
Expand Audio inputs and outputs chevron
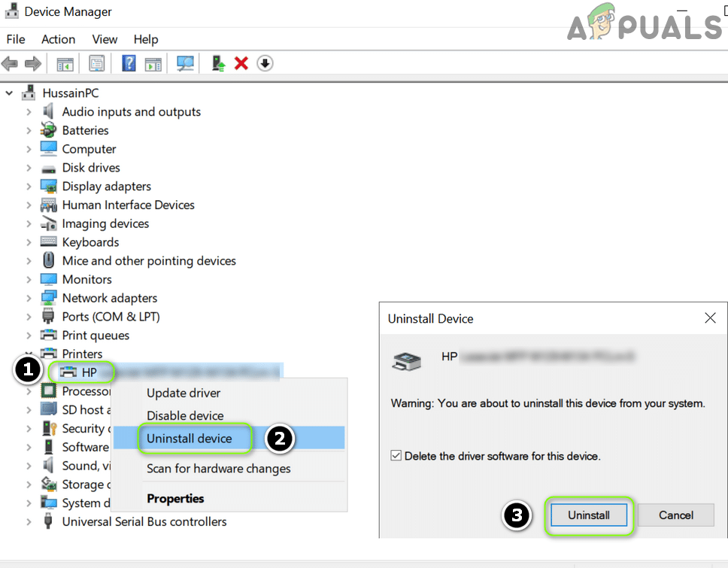[x=29, y=112]
